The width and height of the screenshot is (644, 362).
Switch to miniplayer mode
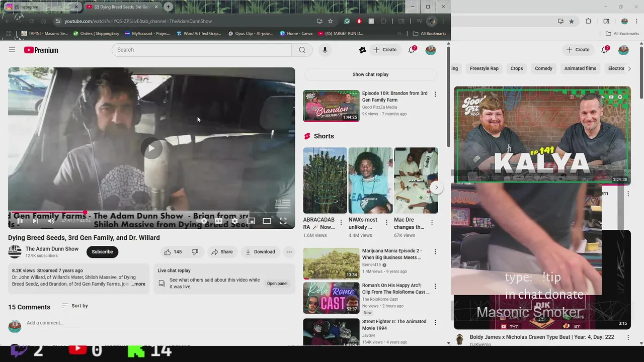click(251, 221)
